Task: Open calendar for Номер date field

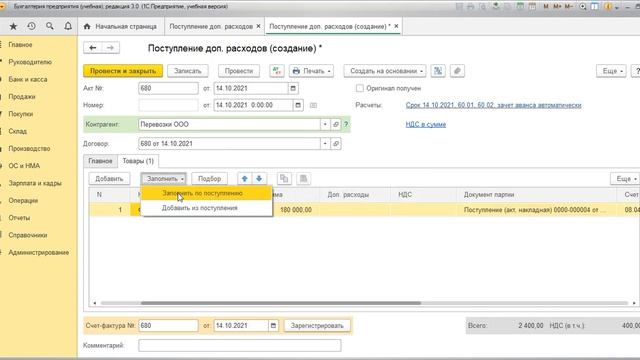Action: [298, 105]
